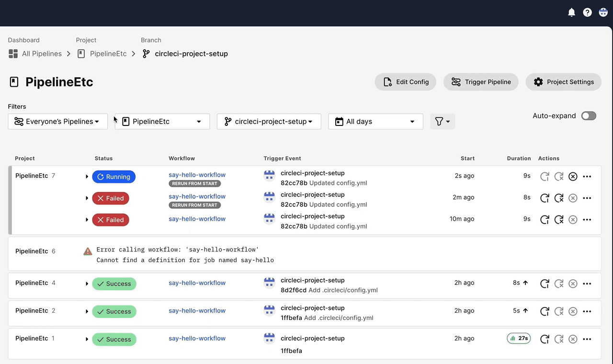Click the RERUN FROM START tag in Running row
The height and width of the screenshot is (364, 613).
tap(194, 183)
